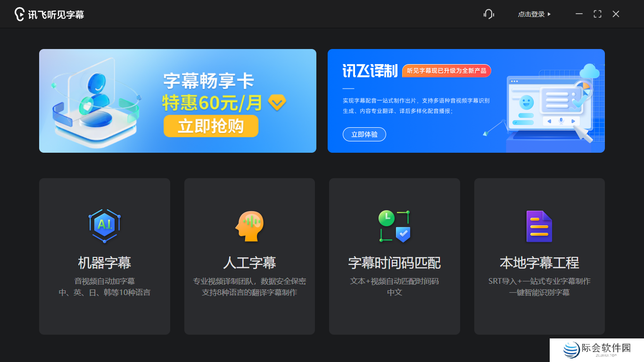Click the purple document icon

[x=539, y=226]
